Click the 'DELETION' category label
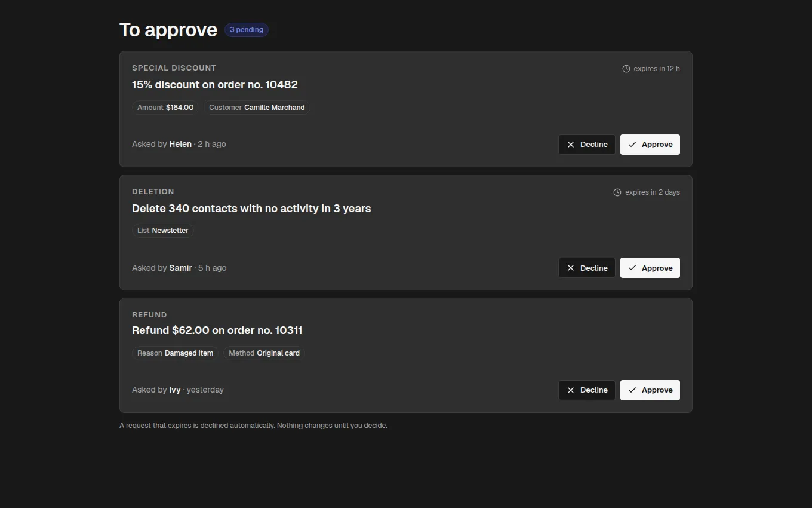Viewport: 812px width, 508px height. point(153,192)
